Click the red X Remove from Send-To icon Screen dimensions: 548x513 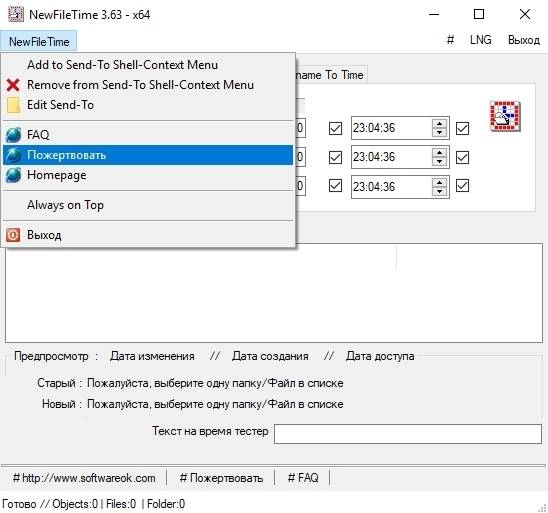13,85
